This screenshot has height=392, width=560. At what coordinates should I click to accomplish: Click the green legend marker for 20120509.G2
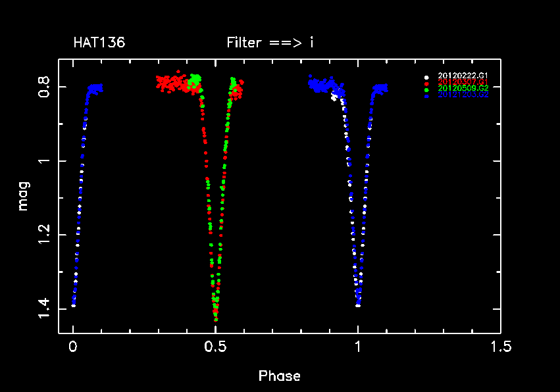tap(427, 89)
